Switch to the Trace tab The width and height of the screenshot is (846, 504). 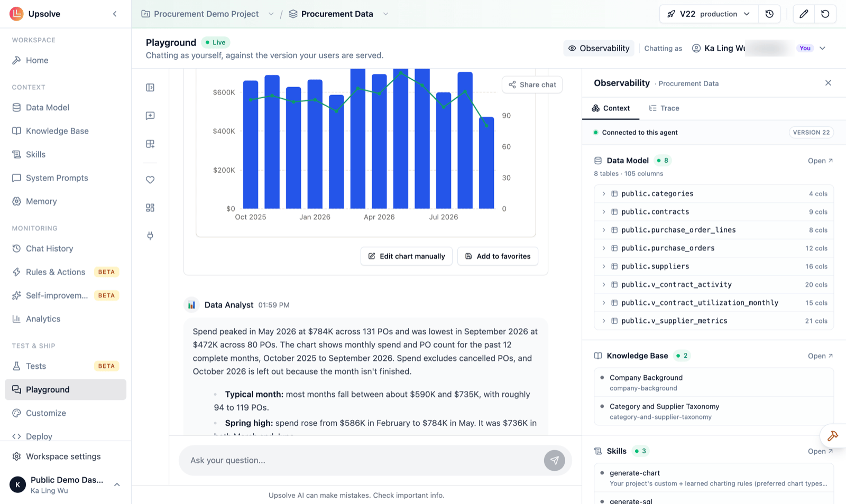tap(664, 108)
